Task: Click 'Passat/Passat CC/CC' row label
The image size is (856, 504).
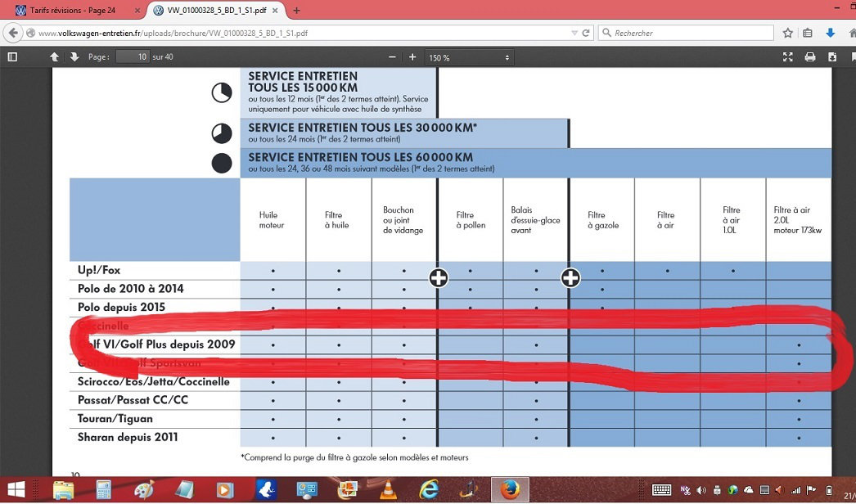Action: [x=133, y=400]
